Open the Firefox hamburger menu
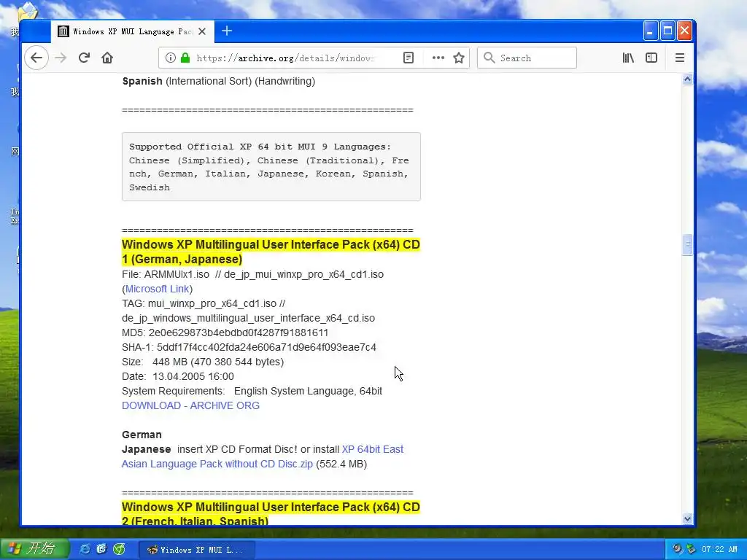The image size is (747, 560). [x=680, y=58]
